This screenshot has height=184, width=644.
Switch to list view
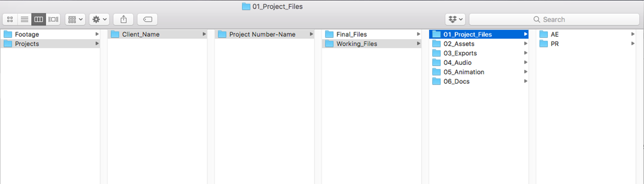pos(24,19)
